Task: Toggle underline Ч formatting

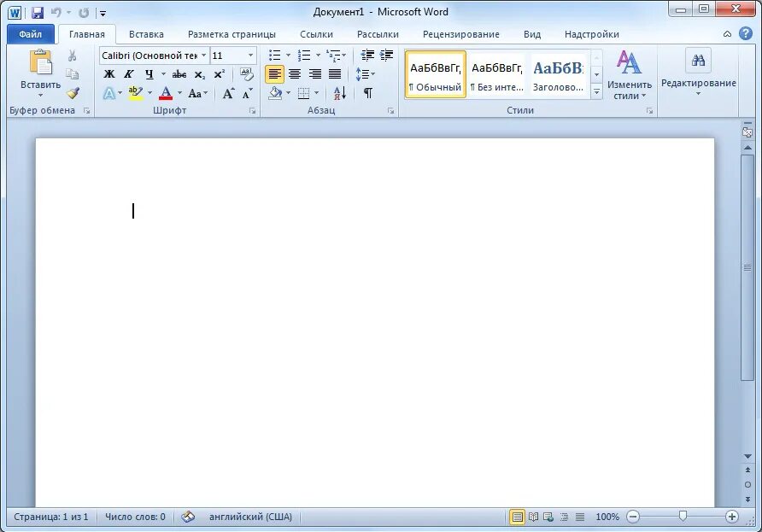Action: (x=149, y=73)
